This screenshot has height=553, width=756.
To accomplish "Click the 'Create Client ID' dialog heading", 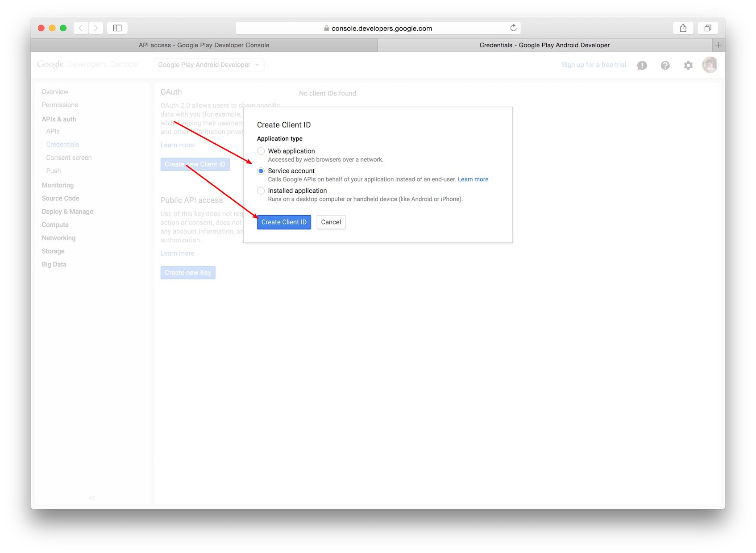I will click(284, 125).
